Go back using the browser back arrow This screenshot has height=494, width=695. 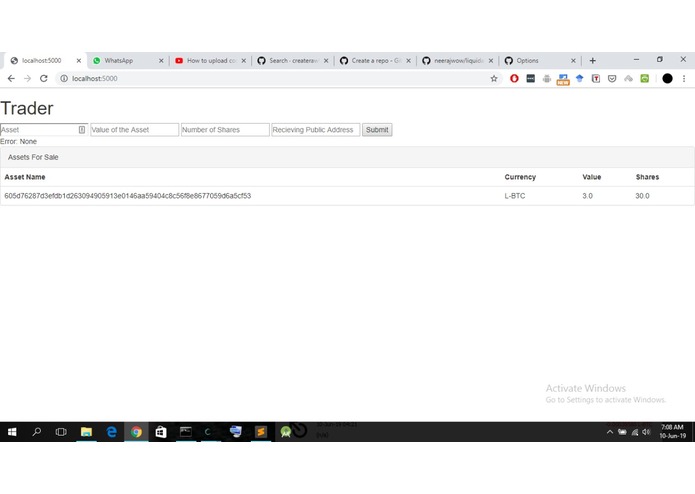(11, 78)
